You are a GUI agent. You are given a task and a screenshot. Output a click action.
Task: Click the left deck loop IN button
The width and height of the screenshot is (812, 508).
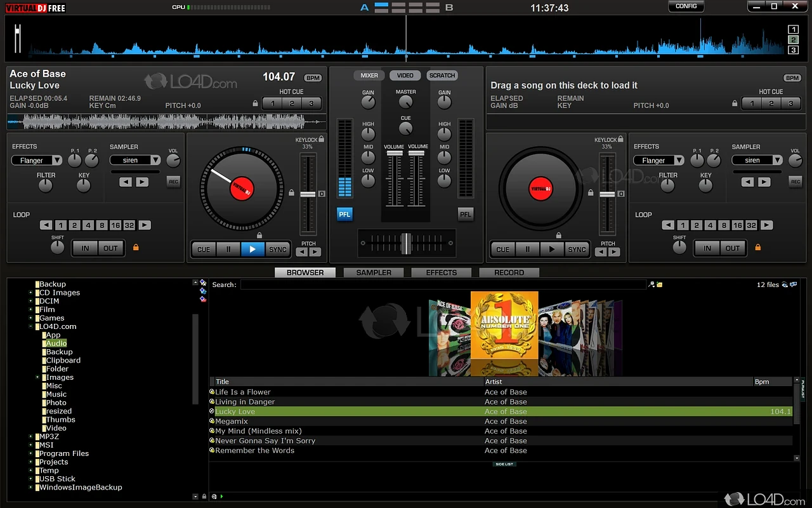85,248
